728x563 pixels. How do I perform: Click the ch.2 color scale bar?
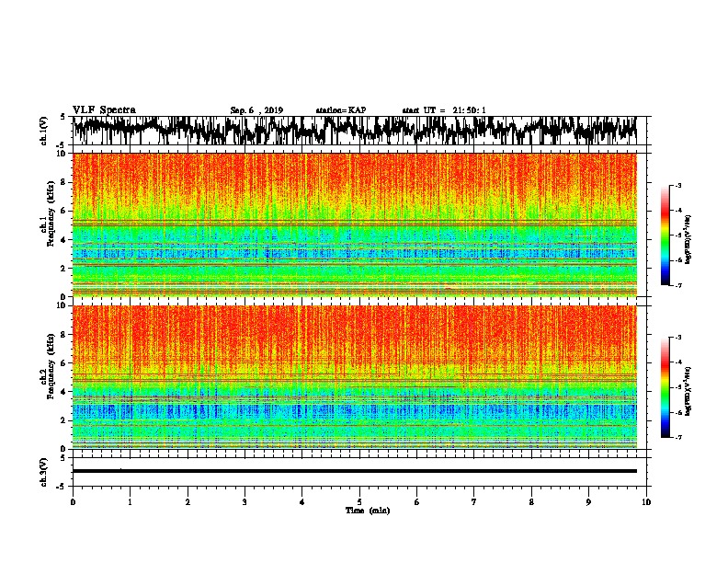pos(665,387)
